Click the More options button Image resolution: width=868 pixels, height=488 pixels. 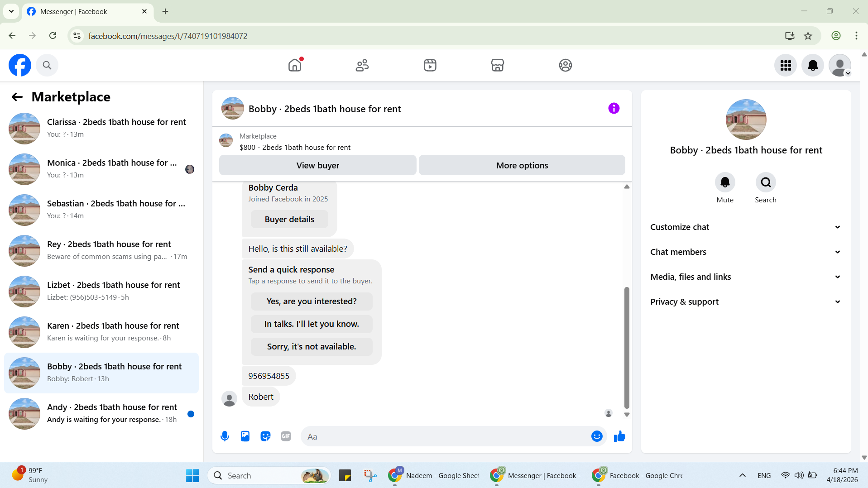522,165
